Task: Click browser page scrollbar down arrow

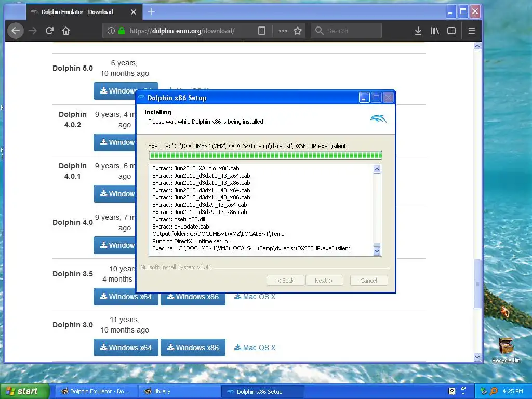Action: click(x=477, y=357)
